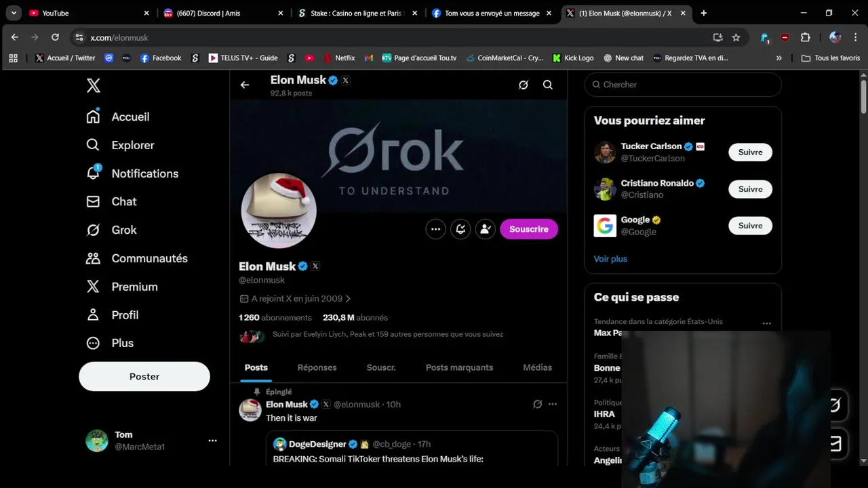Open the Plus more menu
Viewport: 868px width, 488px height.
(110, 343)
